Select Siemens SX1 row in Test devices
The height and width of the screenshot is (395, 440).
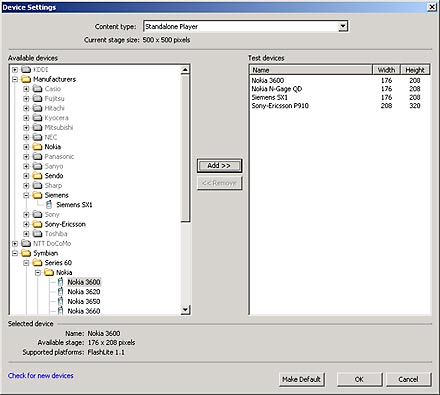pyautogui.click(x=340, y=97)
